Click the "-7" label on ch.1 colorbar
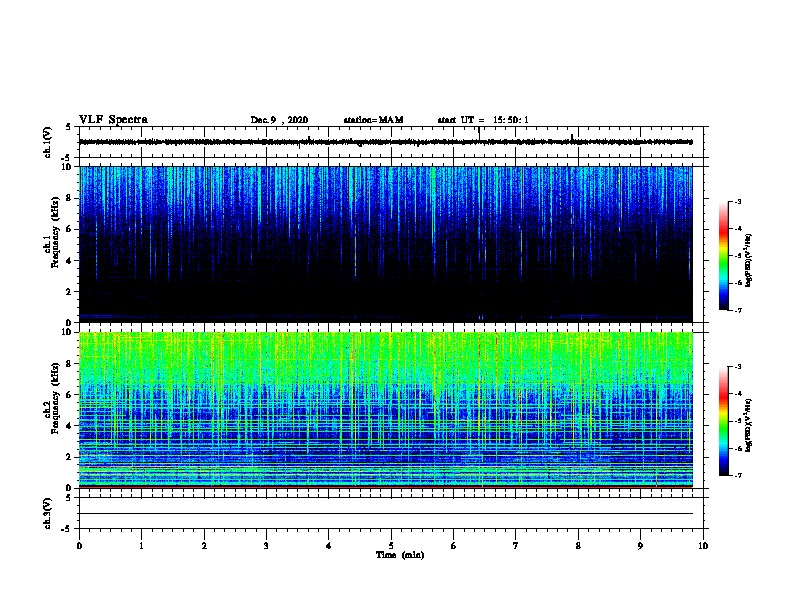This screenshot has height=612, width=792. pos(738,310)
